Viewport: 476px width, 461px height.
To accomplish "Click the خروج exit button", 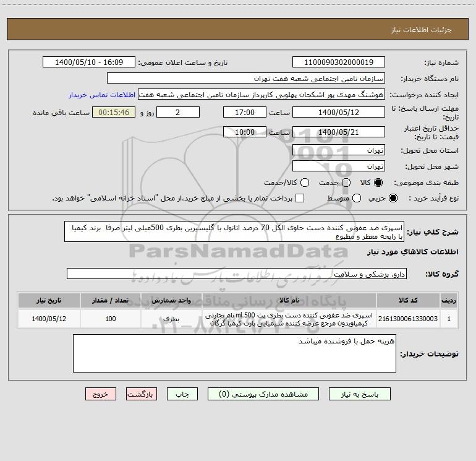I will (x=101, y=394).
